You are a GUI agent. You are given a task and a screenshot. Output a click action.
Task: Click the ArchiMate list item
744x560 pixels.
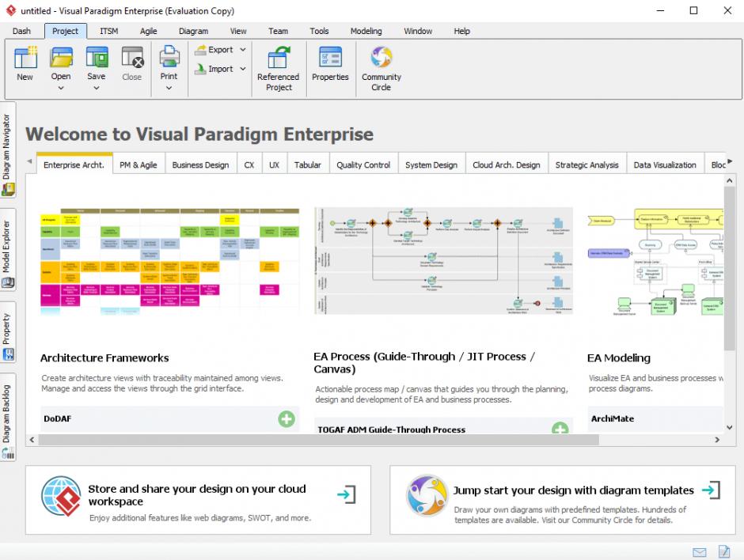(x=655, y=418)
